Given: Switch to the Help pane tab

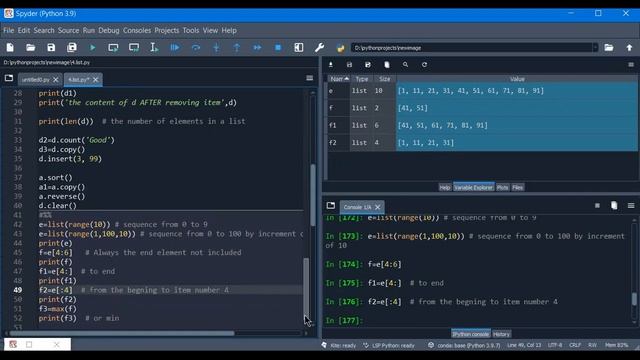Looking at the screenshot, I should (444, 187).
